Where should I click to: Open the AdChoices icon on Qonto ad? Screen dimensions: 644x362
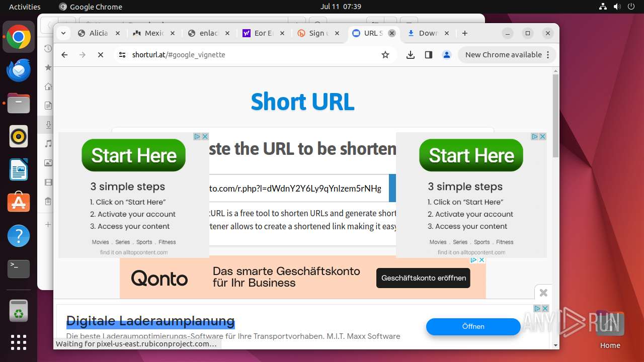point(473,260)
